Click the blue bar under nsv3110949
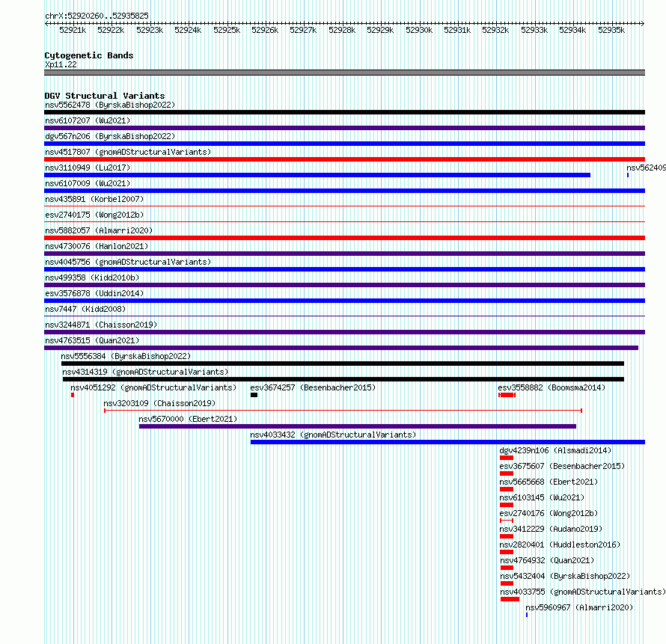This screenshot has width=666, height=644. point(317,175)
